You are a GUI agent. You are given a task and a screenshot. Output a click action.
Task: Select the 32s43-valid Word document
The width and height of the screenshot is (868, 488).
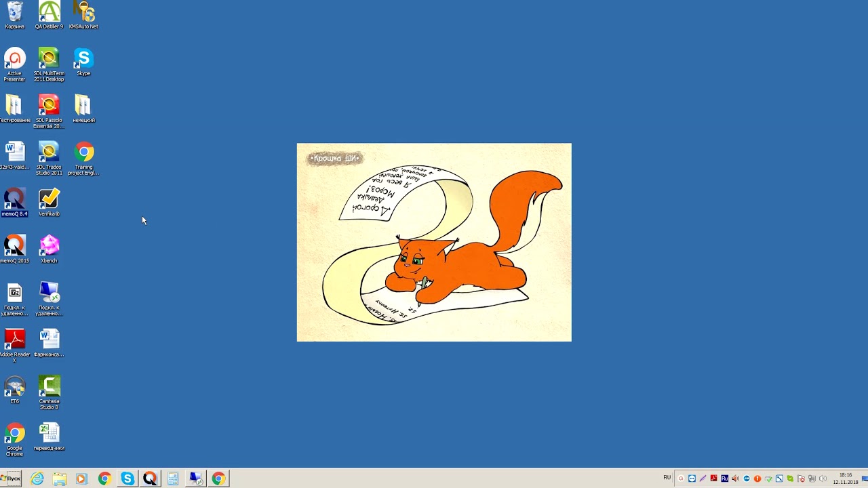coord(14,155)
